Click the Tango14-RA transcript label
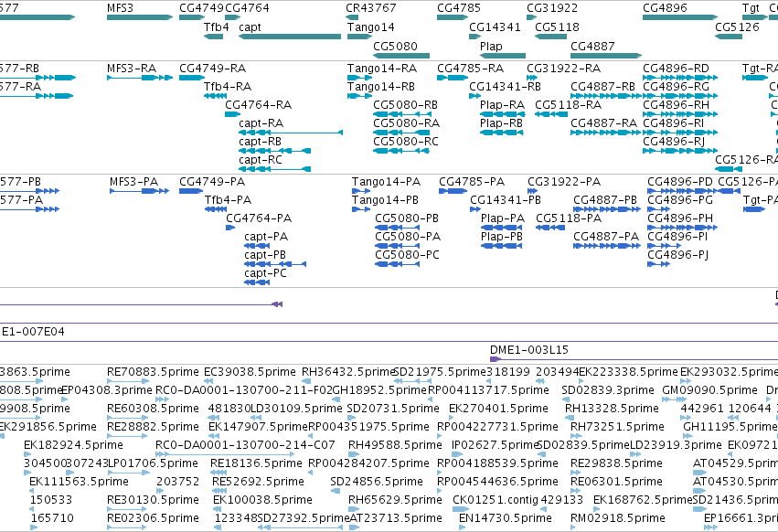 382,68
